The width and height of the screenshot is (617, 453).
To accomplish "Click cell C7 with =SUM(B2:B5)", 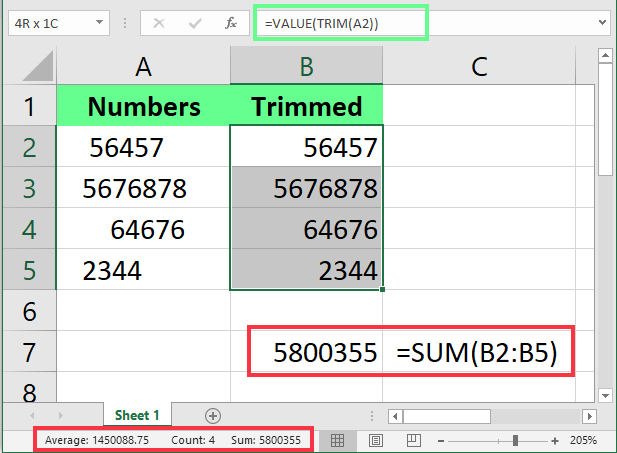I will (x=479, y=351).
